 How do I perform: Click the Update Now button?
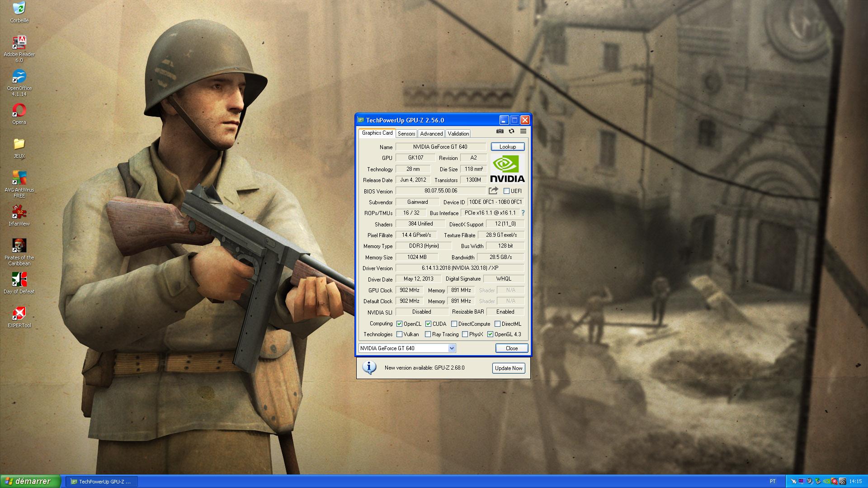click(x=508, y=368)
